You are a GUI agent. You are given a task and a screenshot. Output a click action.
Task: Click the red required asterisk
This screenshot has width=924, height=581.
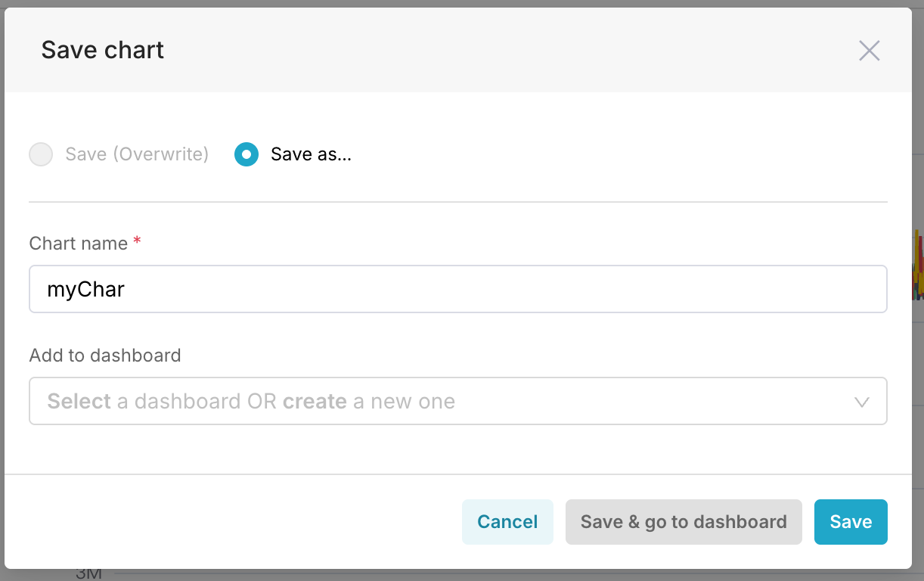pos(137,242)
